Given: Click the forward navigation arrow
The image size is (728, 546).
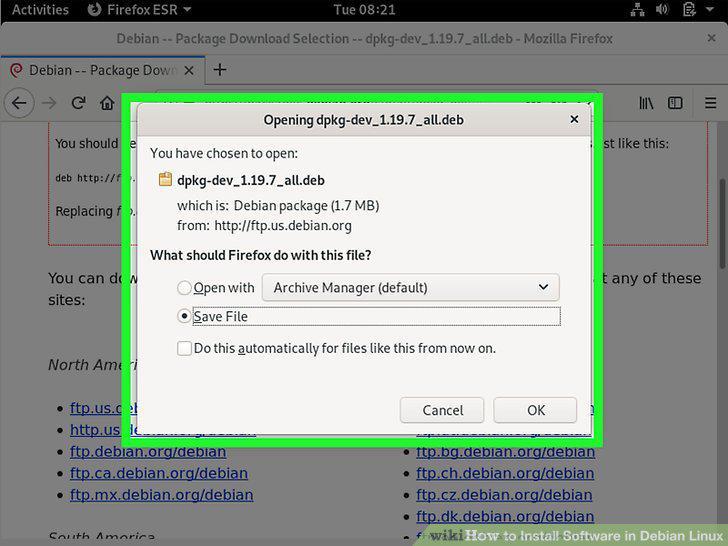Looking at the screenshot, I should [x=49, y=103].
